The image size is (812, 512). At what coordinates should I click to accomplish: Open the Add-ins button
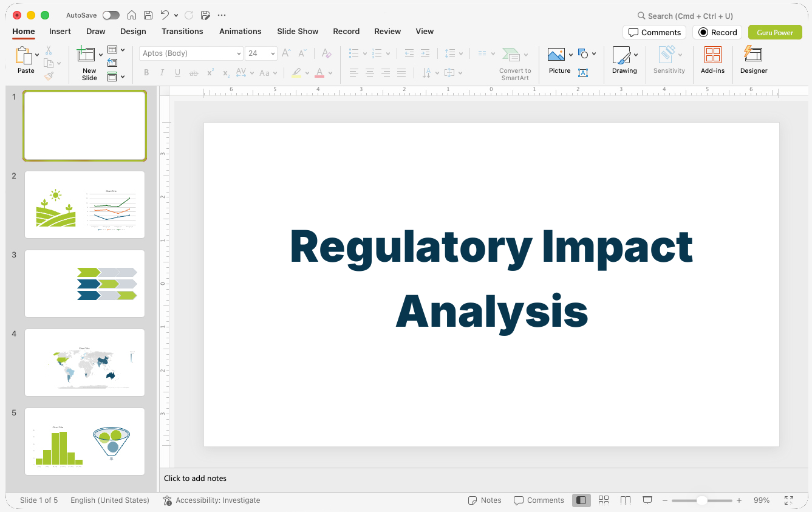coord(712,60)
